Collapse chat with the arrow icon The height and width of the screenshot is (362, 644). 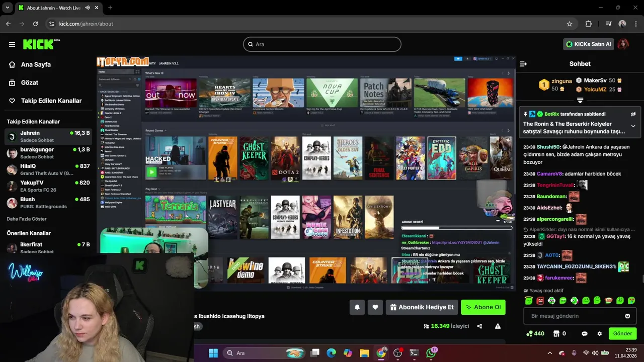(x=523, y=64)
